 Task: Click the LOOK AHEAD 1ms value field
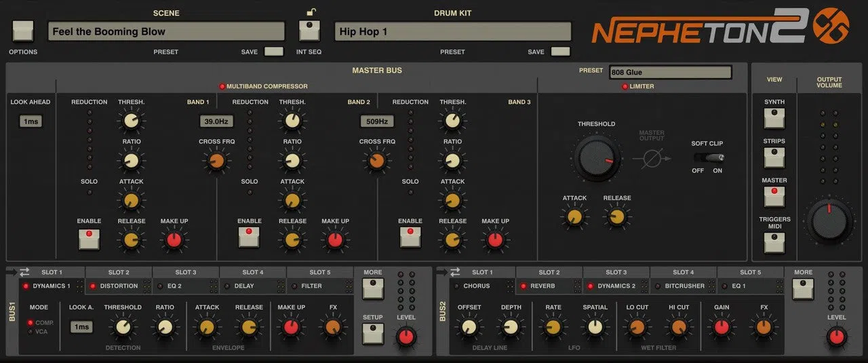(31, 121)
